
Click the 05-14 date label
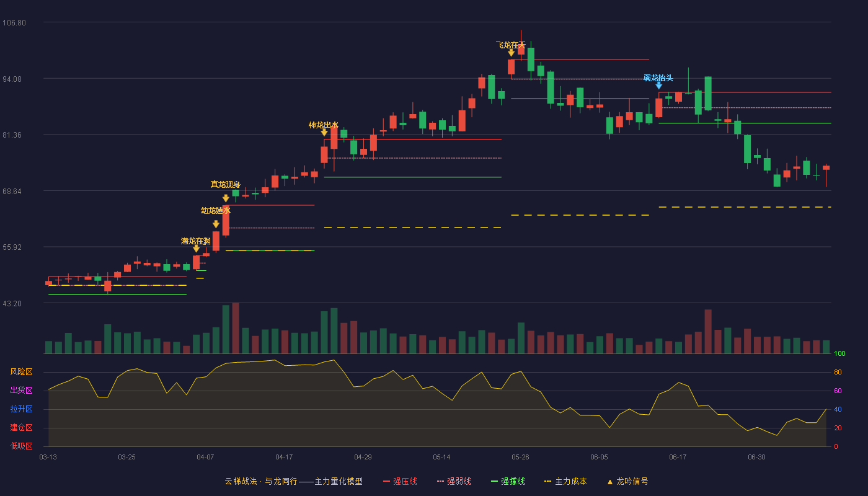pyautogui.click(x=442, y=457)
